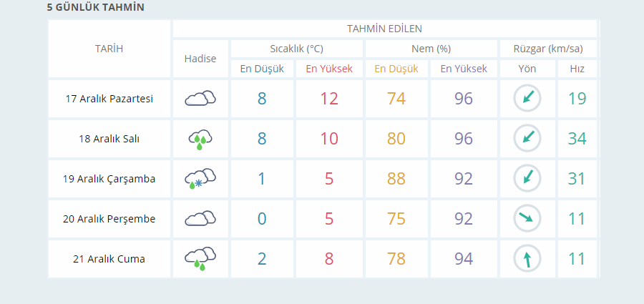Click the TAHMİN EDİLEN header

tap(385, 29)
